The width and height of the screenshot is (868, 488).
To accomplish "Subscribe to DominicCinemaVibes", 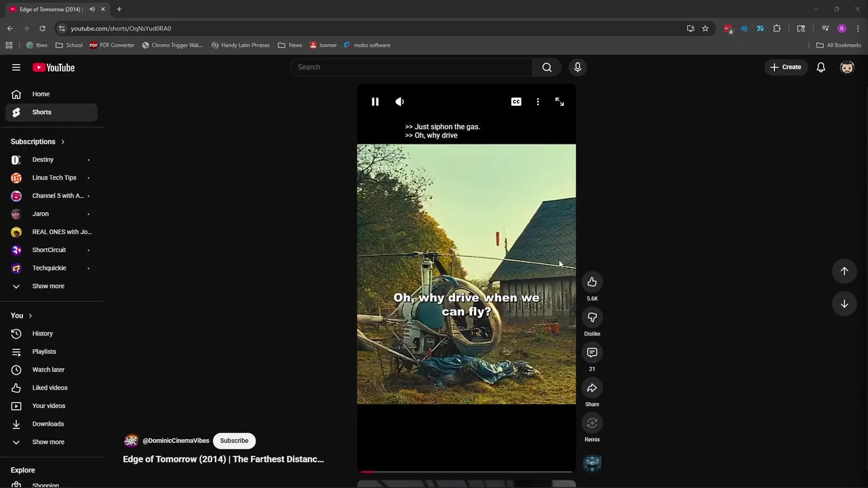I will pyautogui.click(x=234, y=441).
